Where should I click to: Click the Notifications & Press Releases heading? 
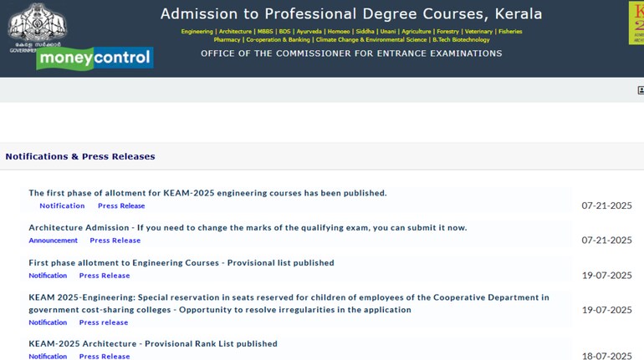tap(80, 156)
